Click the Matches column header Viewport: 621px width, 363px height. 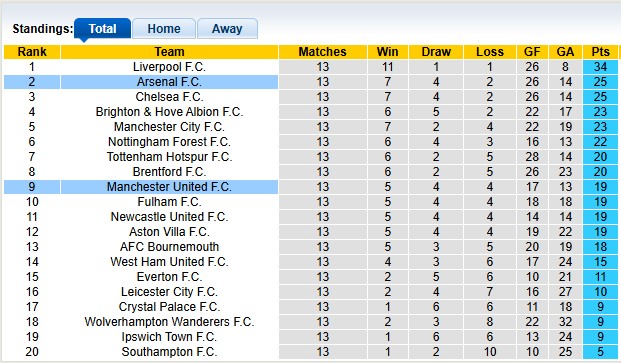click(x=322, y=52)
